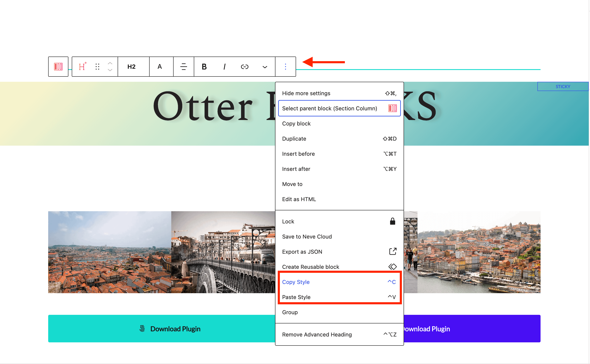Click the move up arrow

pos(110,63)
